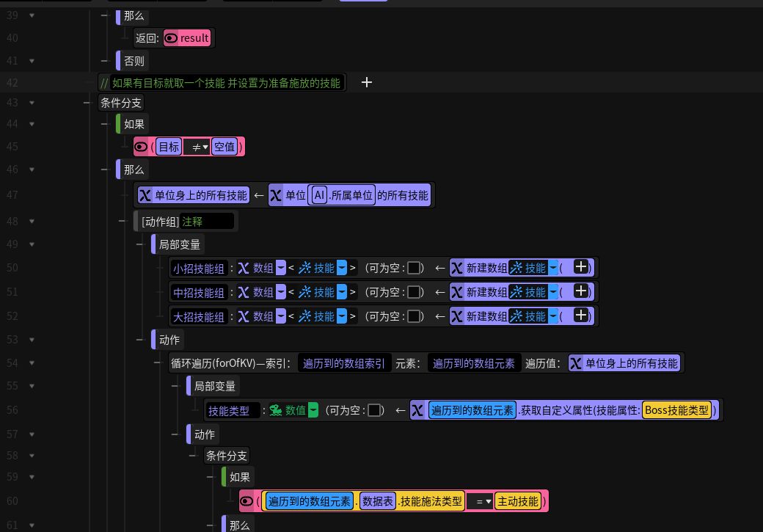The image size is (763, 532).
Task: Toggle 可为空 checkbox for 技能类型
Action: (374, 410)
